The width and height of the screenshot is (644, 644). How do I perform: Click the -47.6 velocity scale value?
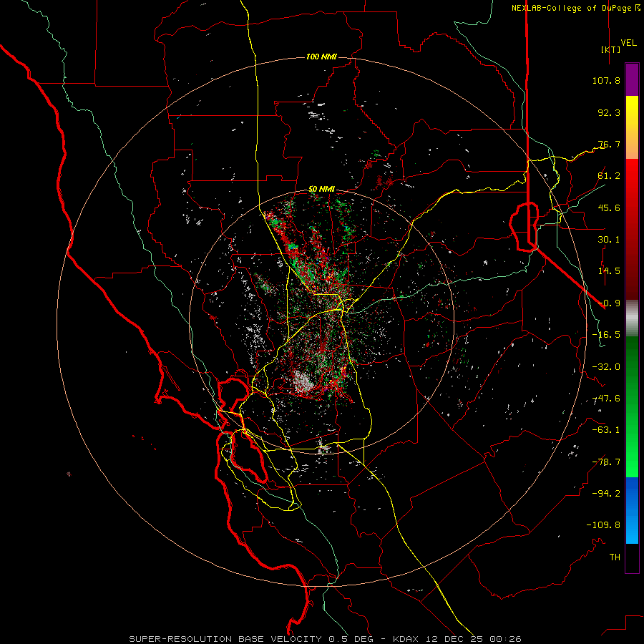(x=606, y=399)
